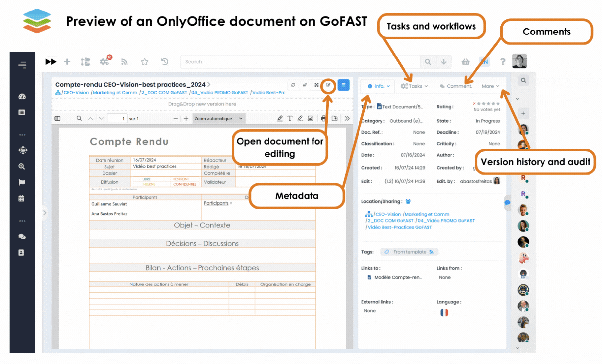Toggle fullscreen mode for the document preview
The image size is (602, 364).
point(316,85)
